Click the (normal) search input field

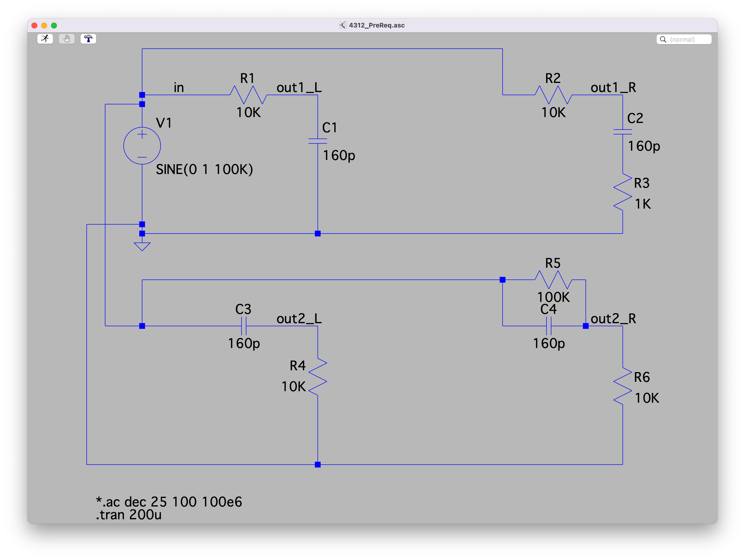(x=684, y=40)
